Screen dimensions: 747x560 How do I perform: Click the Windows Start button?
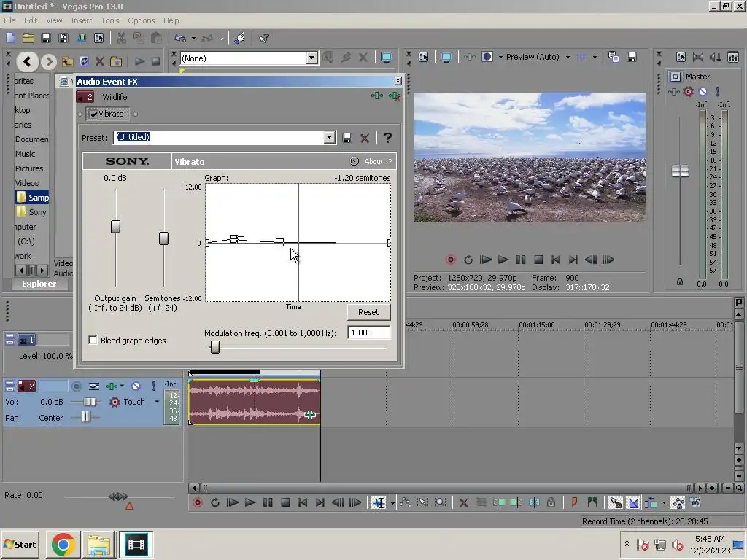click(x=20, y=544)
